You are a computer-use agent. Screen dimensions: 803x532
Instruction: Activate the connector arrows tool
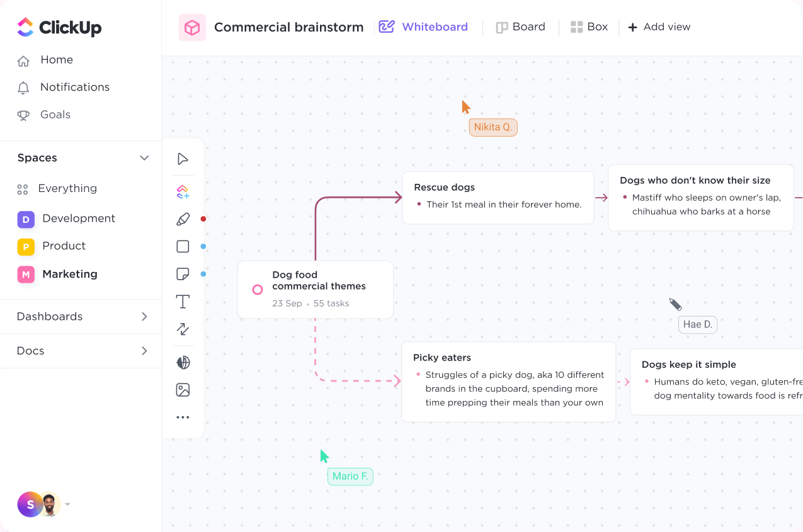click(183, 329)
